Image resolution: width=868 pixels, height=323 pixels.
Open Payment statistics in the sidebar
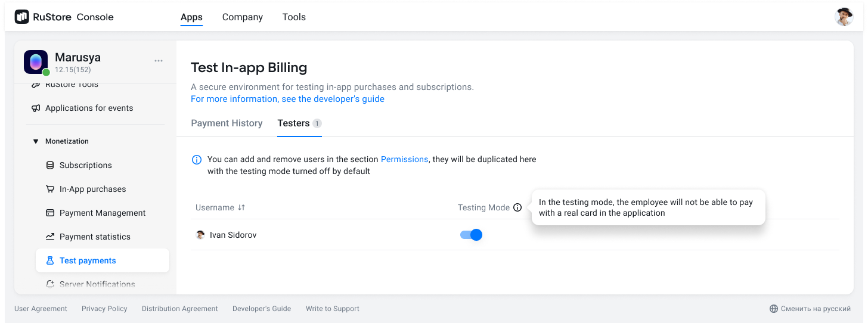[95, 237]
